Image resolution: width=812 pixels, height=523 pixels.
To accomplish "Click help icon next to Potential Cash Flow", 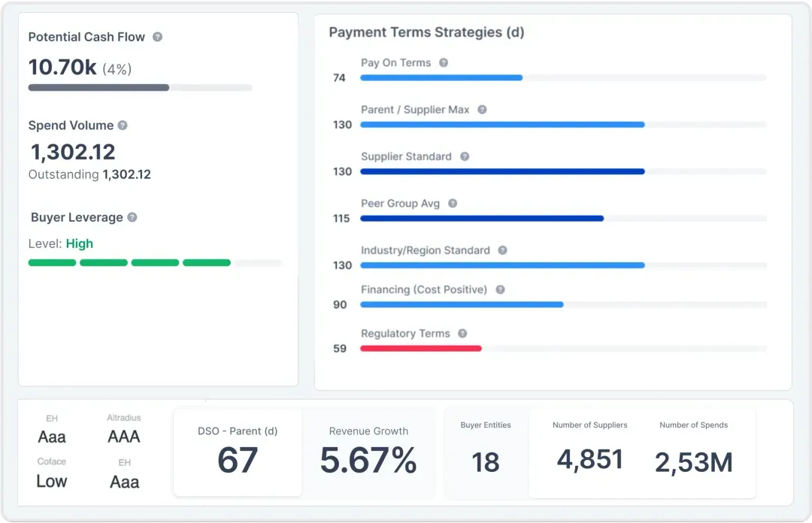I will coord(157,37).
